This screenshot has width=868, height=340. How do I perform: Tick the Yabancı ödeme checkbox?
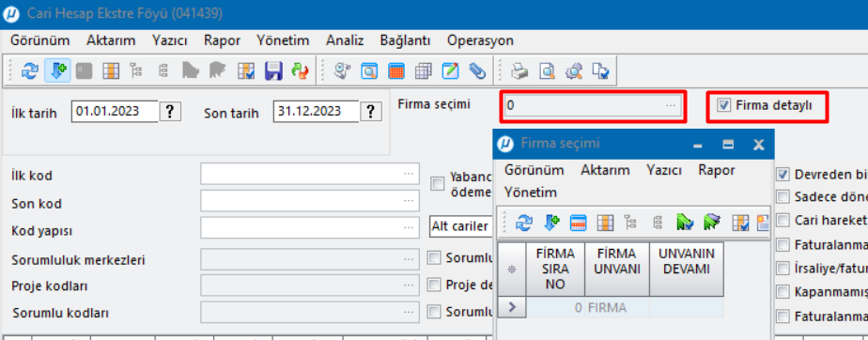[438, 184]
